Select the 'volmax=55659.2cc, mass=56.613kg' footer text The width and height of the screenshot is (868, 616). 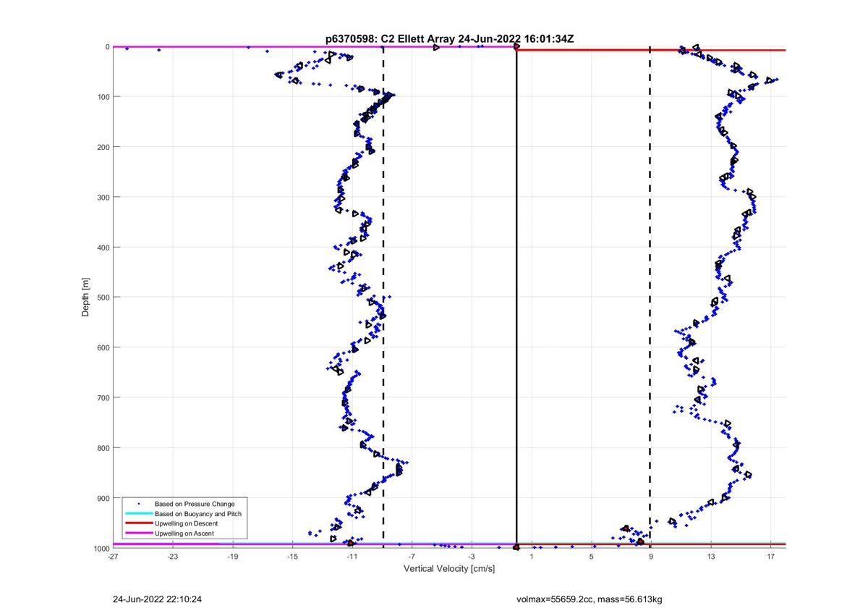click(590, 599)
